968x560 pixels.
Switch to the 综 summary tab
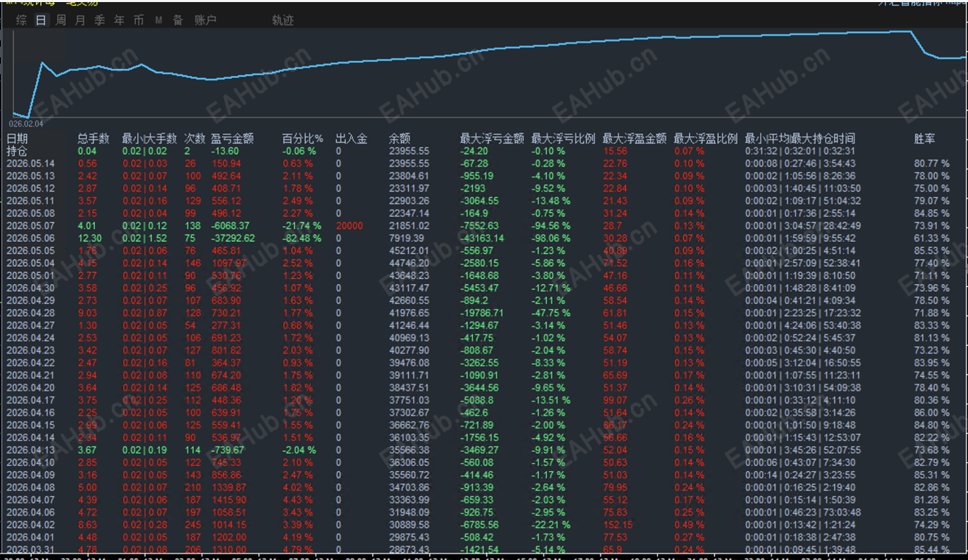click(x=21, y=20)
